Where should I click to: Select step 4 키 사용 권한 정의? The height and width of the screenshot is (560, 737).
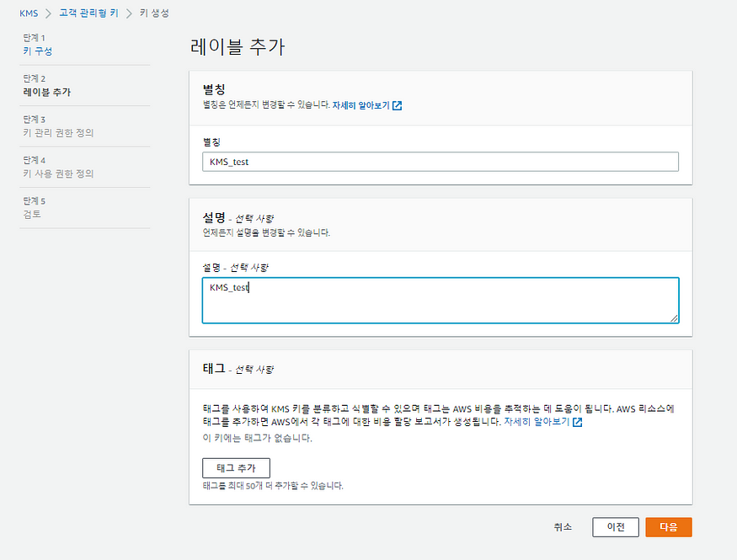point(58,173)
